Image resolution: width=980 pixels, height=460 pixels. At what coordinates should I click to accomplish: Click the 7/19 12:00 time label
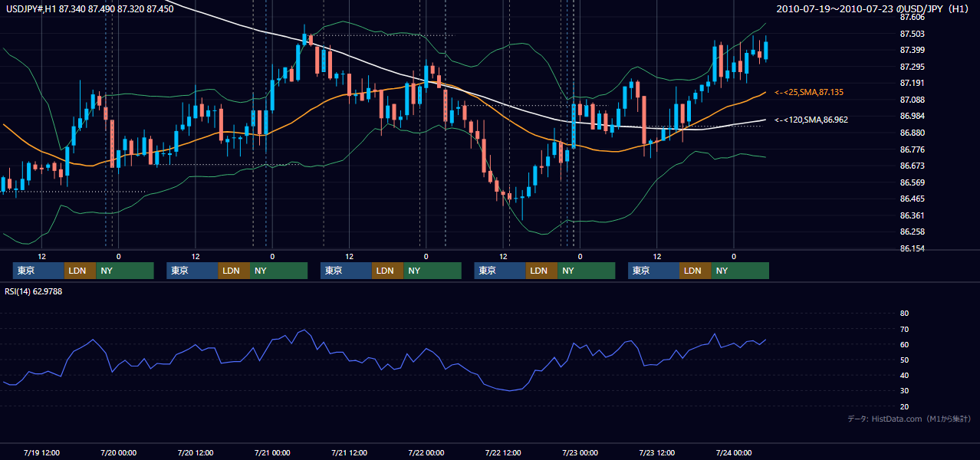(x=41, y=452)
